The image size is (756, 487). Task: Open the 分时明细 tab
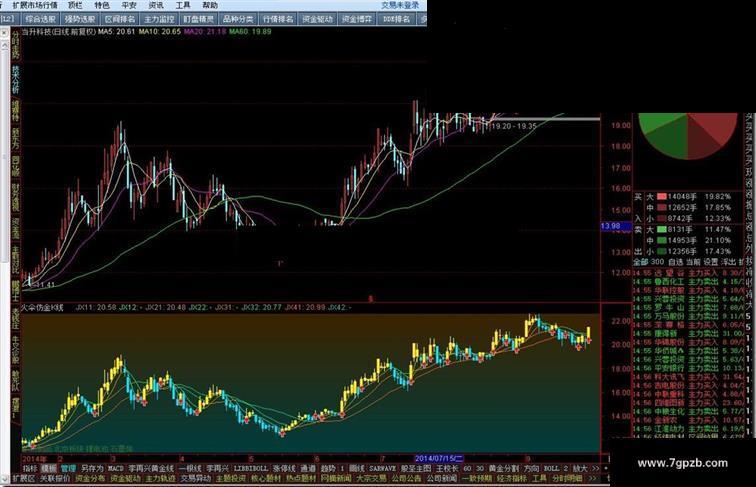pyautogui.click(x=567, y=478)
